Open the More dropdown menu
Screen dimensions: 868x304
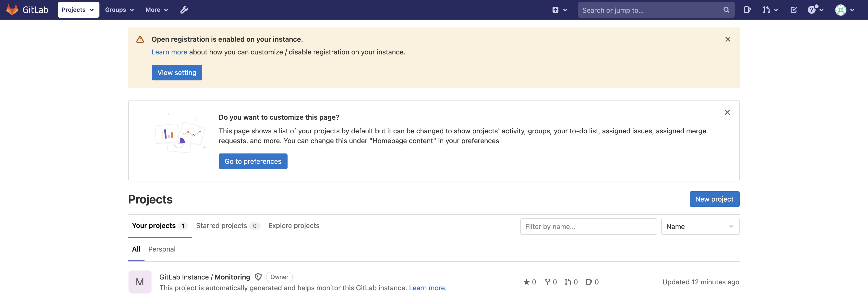157,10
